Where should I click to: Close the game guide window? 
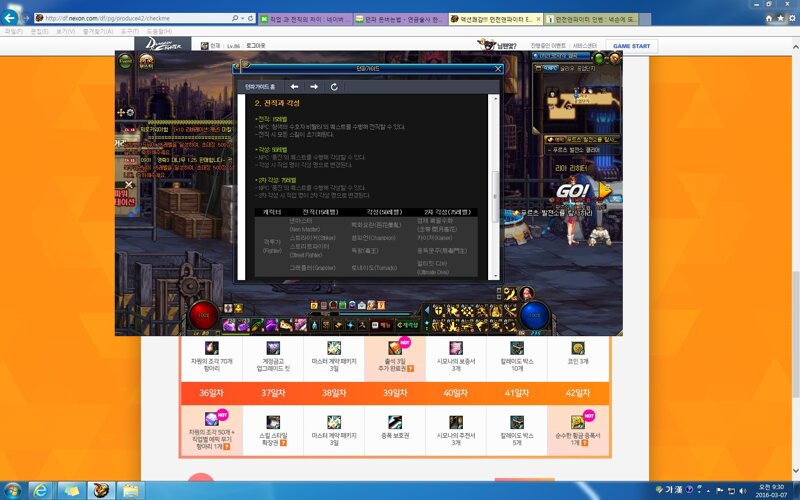pos(498,68)
